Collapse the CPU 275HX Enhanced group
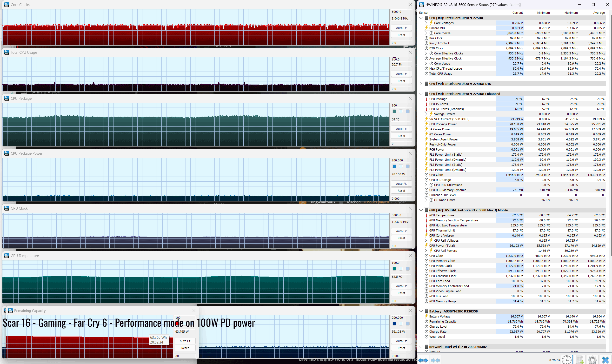Screen dimensions: 612x364 [x=421, y=94]
